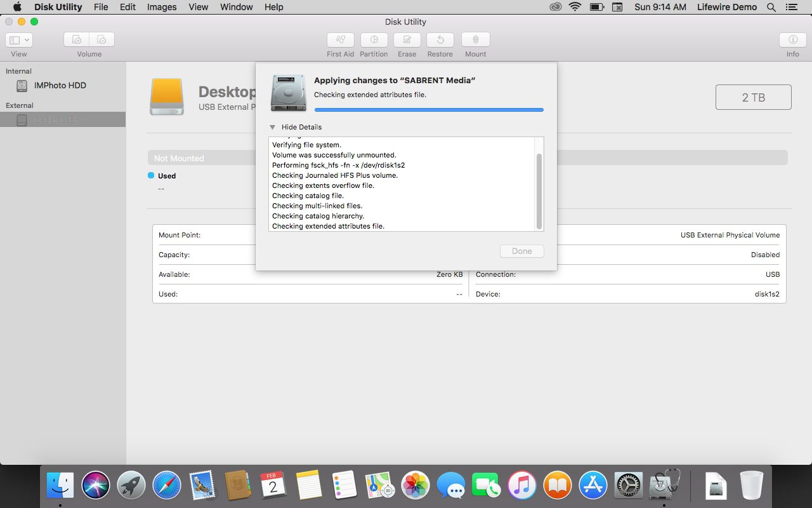Open Finder from the Dock
The width and height of the screenshot is (812, 508).
(x=60, y=486)
